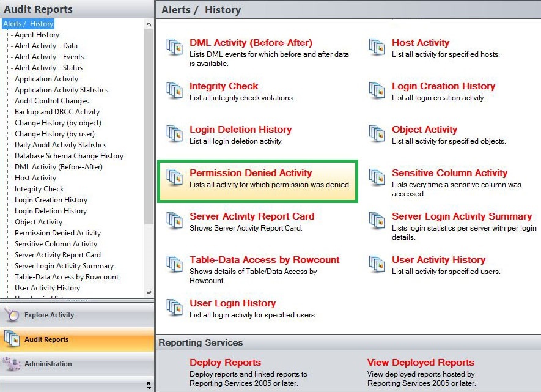541x392 pixels.
Task: Open the Integrity Check report link
Action: point(224,86)
